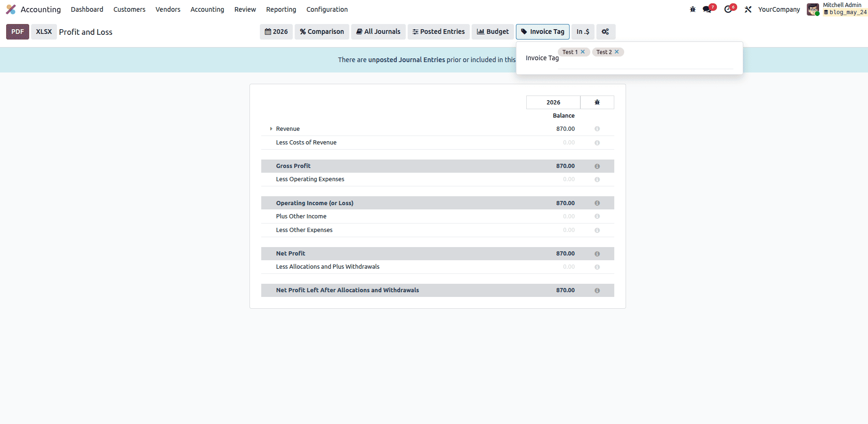Screen dimensions: 868x424
Task: Click the Gross Profit line label
Action: (293, 166)
